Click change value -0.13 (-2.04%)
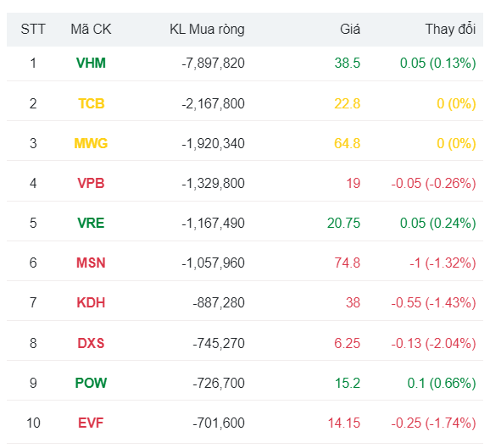490x448 pixels. [434, 344]
